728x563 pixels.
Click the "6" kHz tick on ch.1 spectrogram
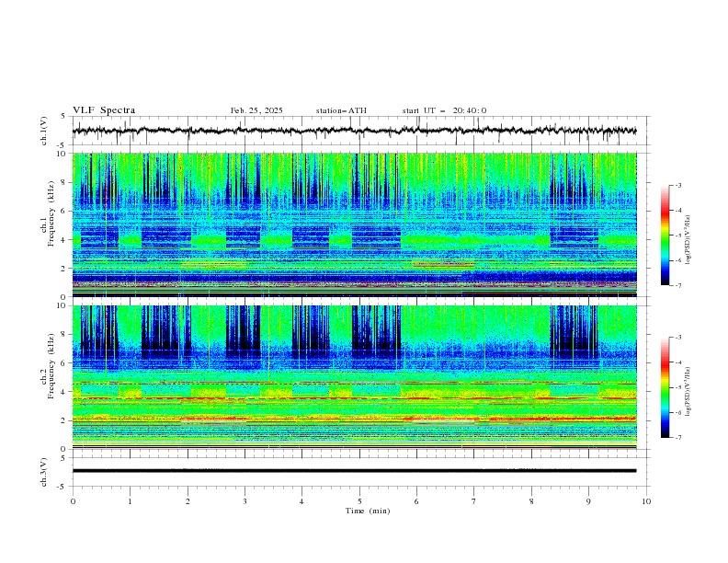pos(63,211)
